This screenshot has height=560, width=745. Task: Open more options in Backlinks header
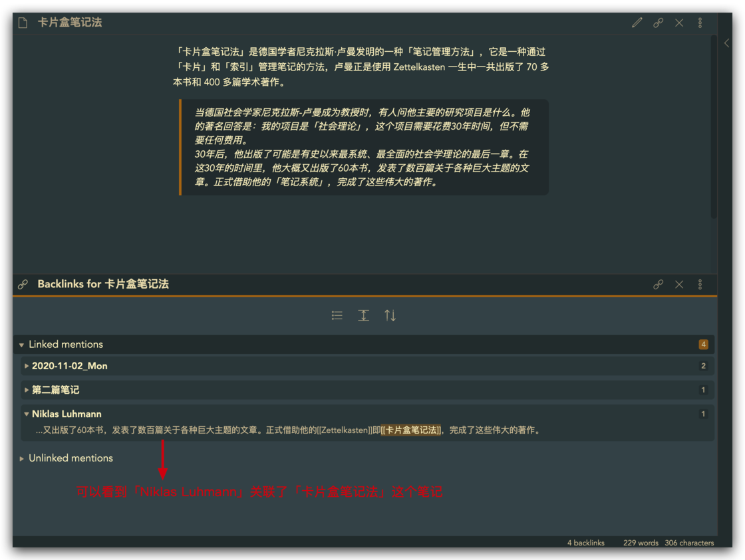700,284
